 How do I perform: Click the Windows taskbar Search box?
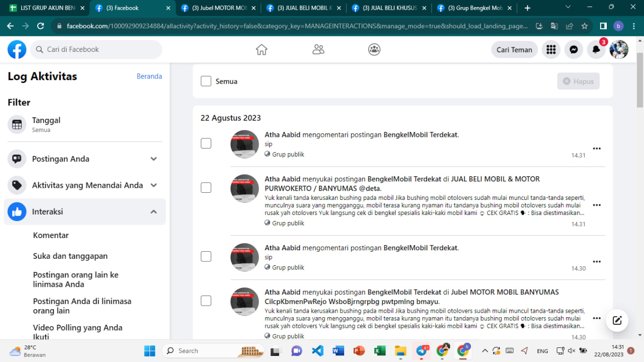click(213, 350)
